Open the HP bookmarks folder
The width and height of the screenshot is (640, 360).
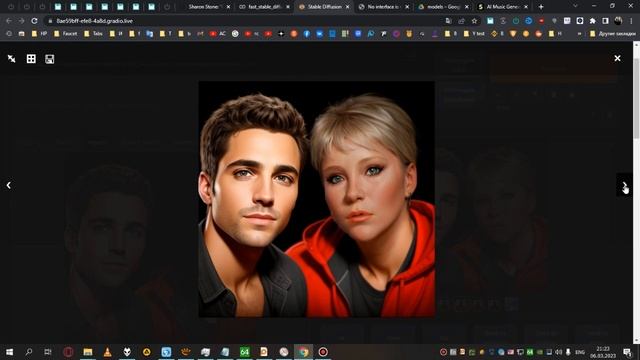39,34
